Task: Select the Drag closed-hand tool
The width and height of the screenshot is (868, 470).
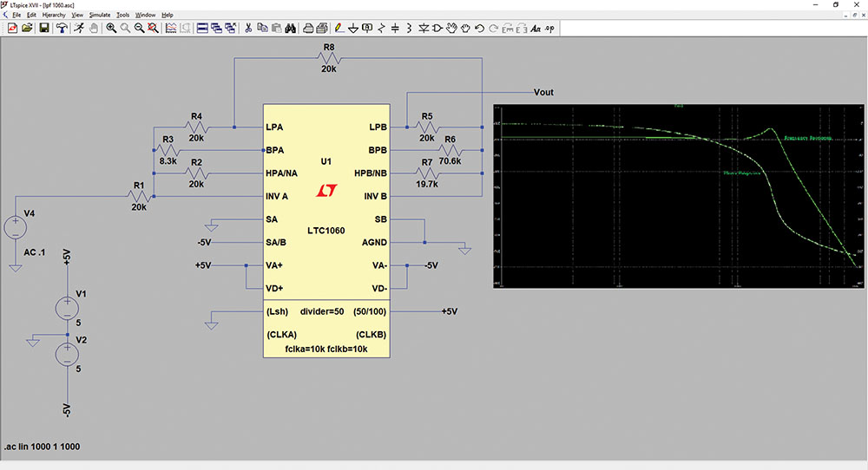Action: pyautogui.click(x=465, y=29)
